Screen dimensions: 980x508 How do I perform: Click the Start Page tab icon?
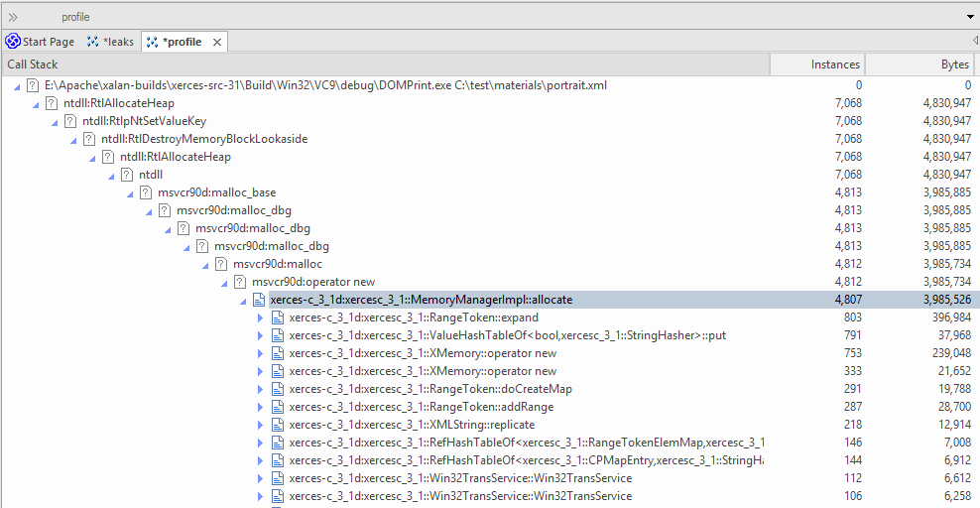[12, 42]
